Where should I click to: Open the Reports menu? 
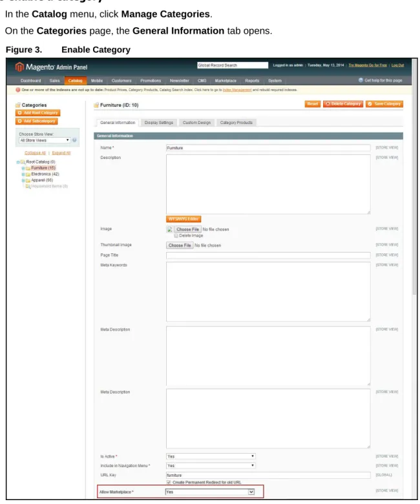(252, 81)
